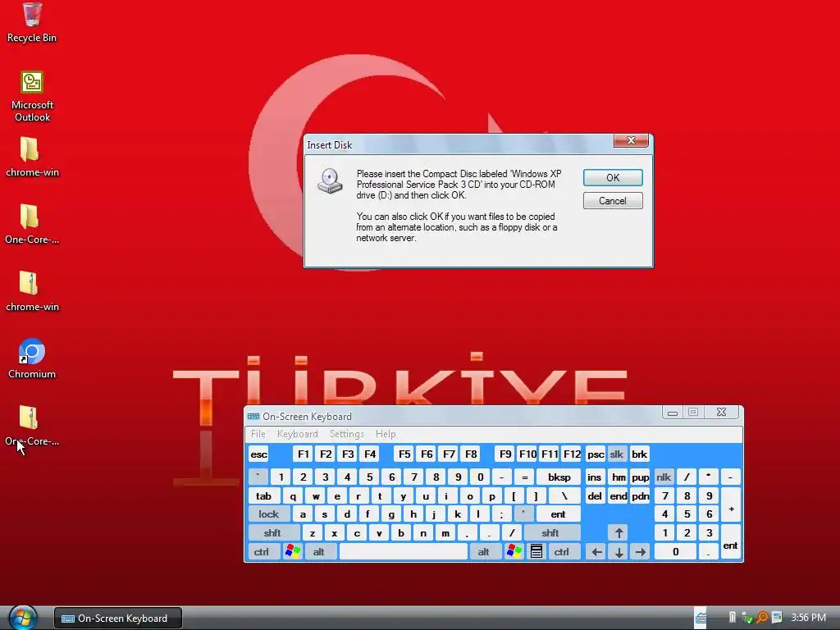
Task: Toggle the num lock (nlk) key
Action: coord(664,477)
